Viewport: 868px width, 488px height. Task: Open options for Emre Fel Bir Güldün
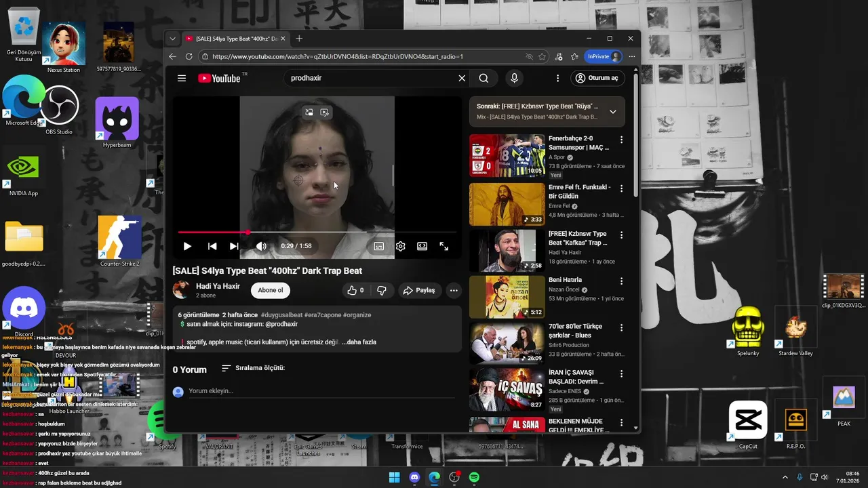click(621, 188)
